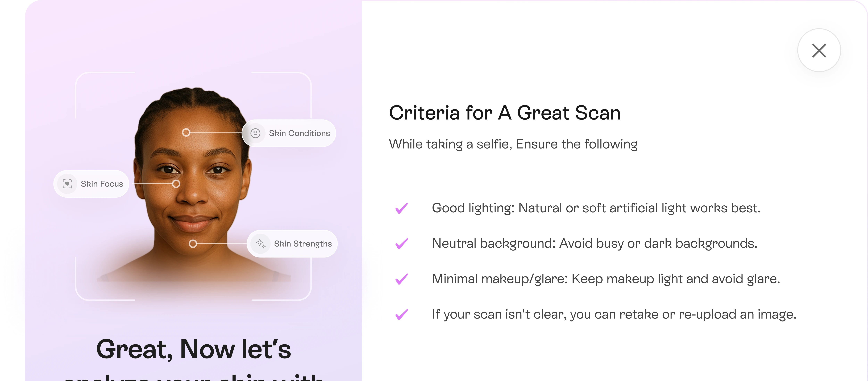Click the 'Great, Now let's' heading
The height and width of the screenshot is (381, 868).
[x=193, y=349]
